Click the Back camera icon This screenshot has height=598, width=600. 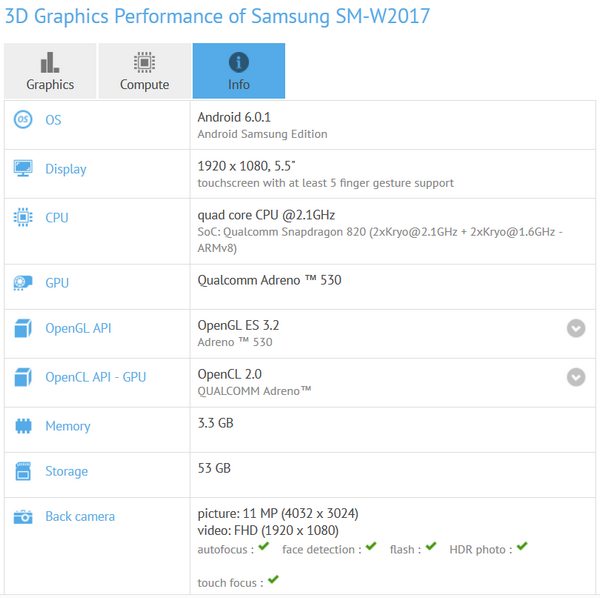[22, 517]
